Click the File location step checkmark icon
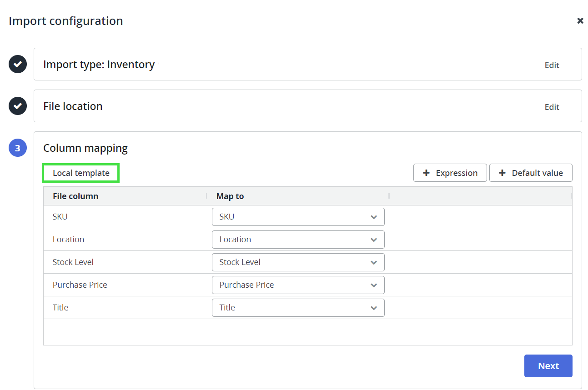This screenshot has width=588, height=390. coord(18,106)
